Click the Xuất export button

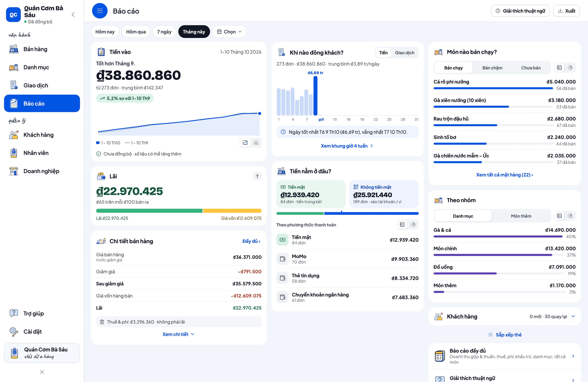click(x=566, y=11)
